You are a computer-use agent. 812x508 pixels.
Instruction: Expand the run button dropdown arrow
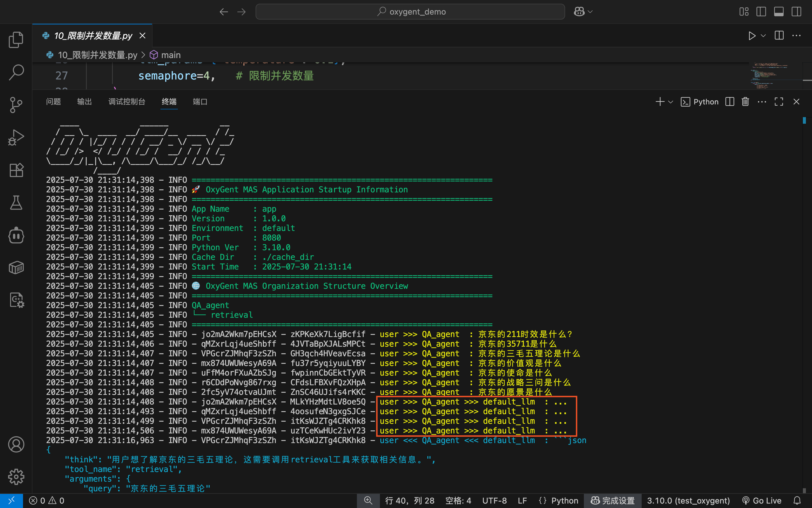click(763, 36)
